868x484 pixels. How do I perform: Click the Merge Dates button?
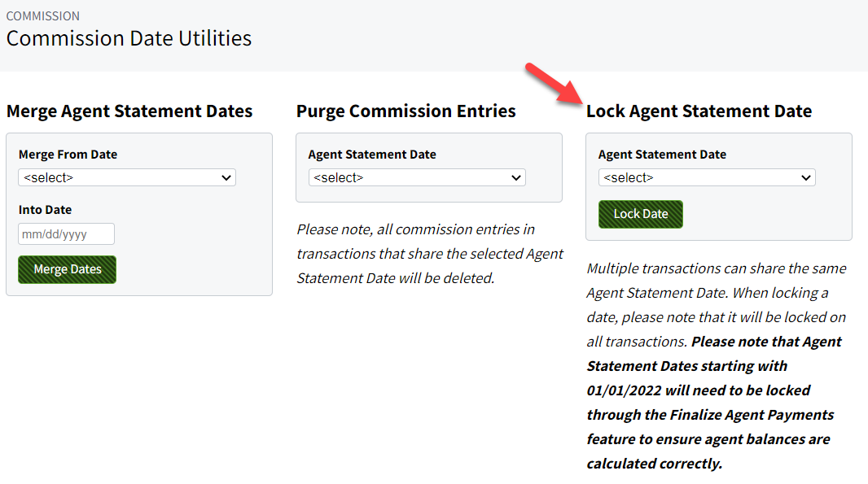67,268
